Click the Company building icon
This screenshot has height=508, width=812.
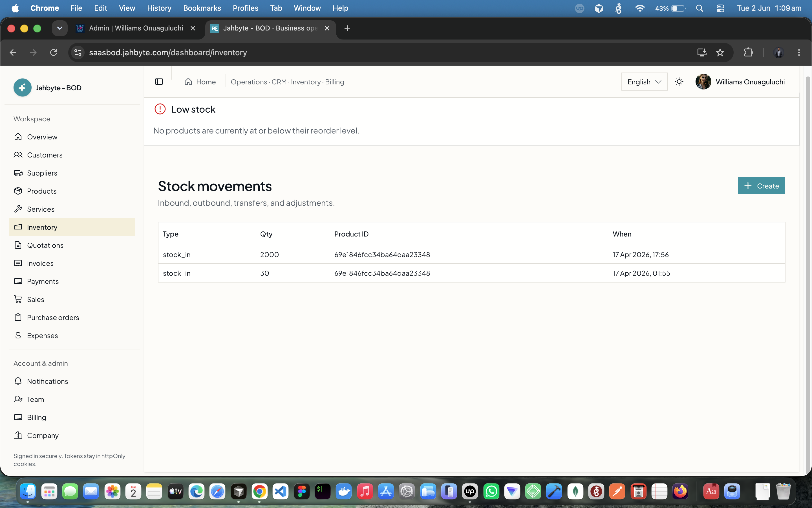click(x=18, y=435)
